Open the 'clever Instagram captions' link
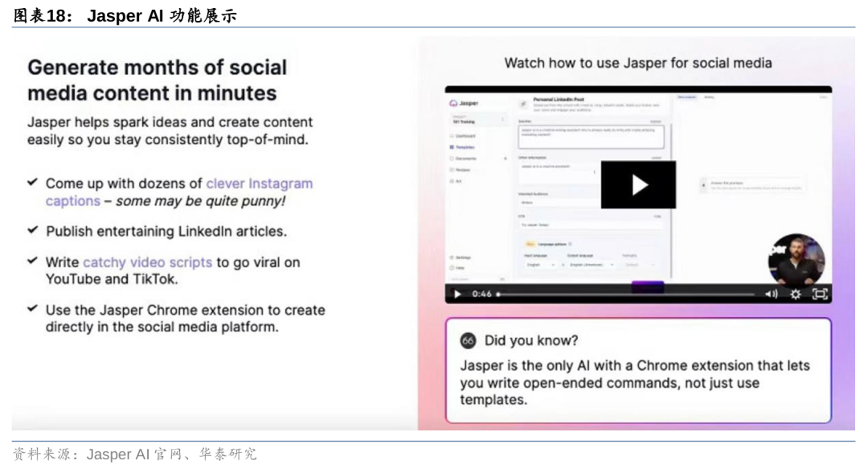Screen dimensions: 868x469 pyautogui.click(x=179, y=191)
